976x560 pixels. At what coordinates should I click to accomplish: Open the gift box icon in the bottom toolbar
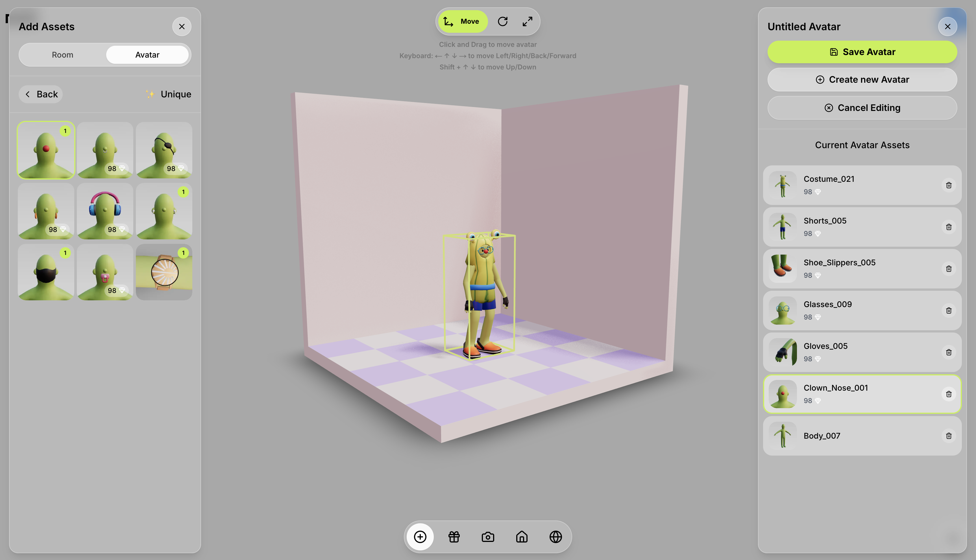pos(454,537)
